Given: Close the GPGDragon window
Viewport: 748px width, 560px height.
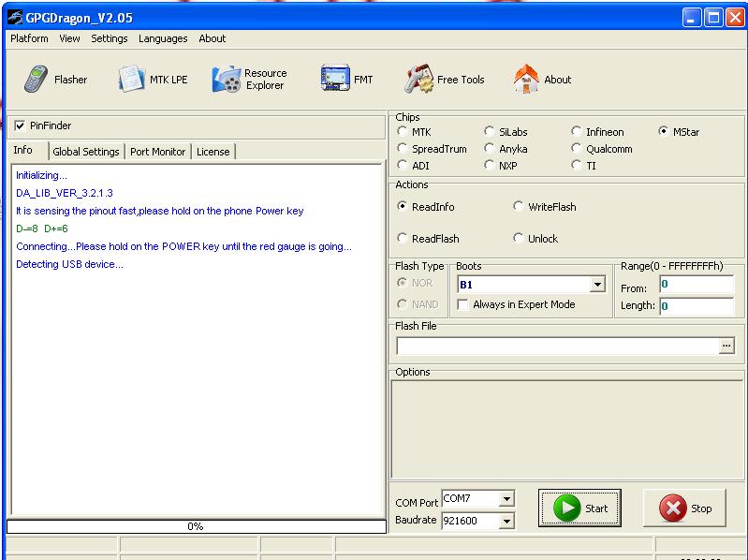Looking at the screenshot, I should (x=735, y=18).
